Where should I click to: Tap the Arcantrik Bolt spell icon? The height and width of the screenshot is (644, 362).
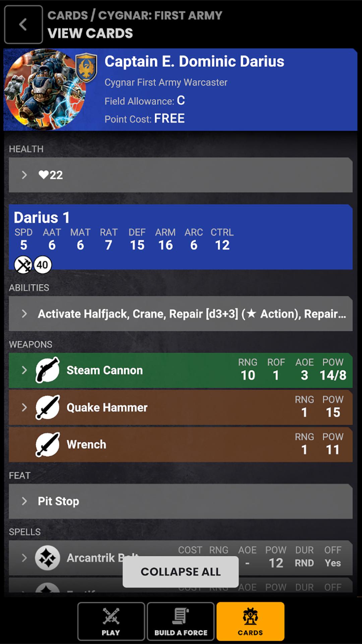[x=48, y=558]
